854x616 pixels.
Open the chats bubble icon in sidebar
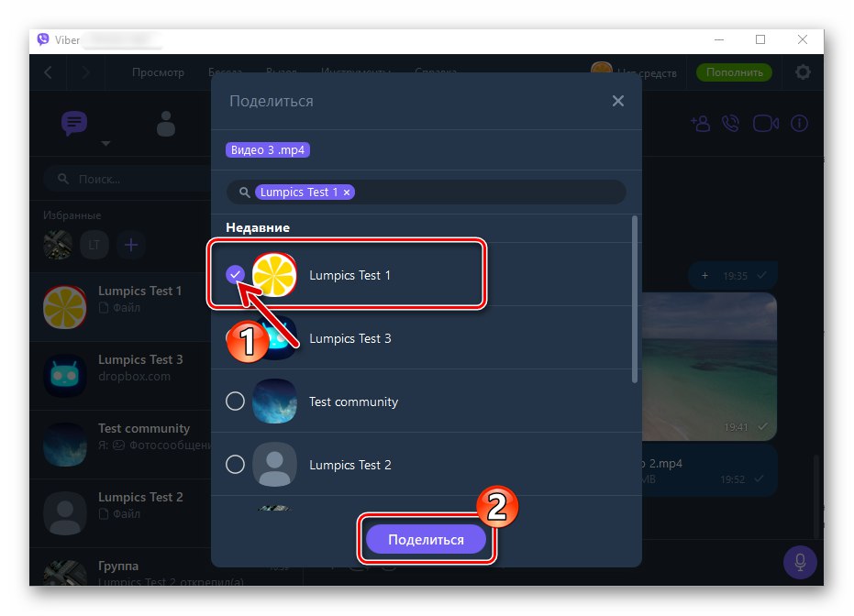(74, 123)
